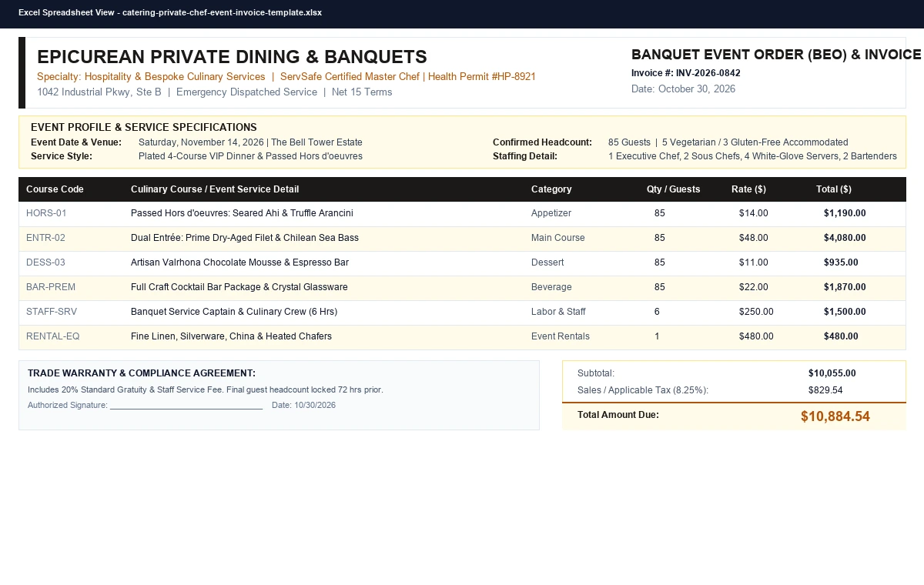Click the Trade Warranty & Compliance Agreement heading
This screenshot has height=585, width=924.
(x=142, y=373)
